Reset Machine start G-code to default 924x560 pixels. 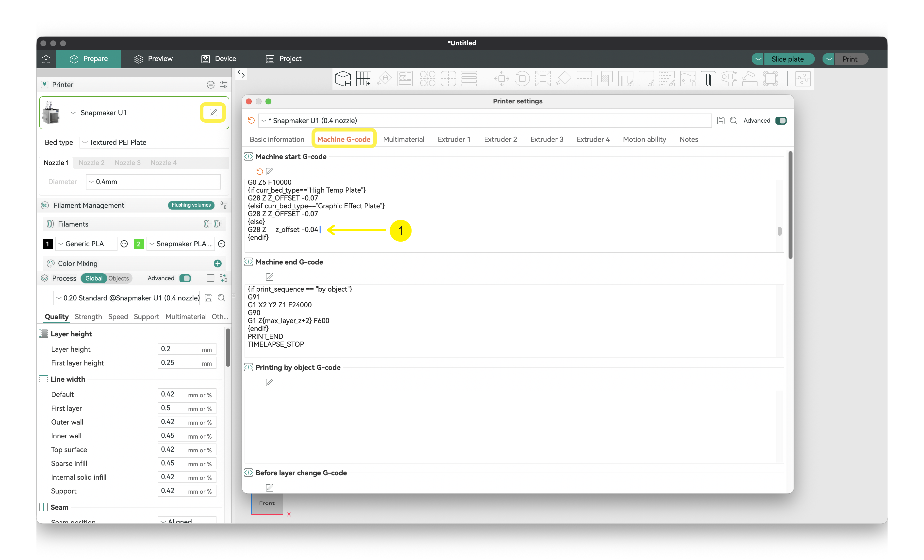pyautogui.click(x=260, y=171)
